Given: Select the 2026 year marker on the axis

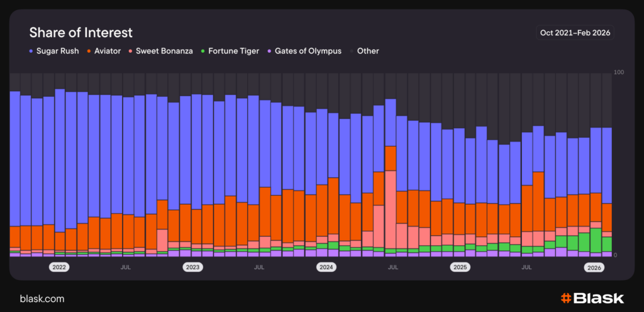Looking at the screenshot, I should tap(594, 267).
